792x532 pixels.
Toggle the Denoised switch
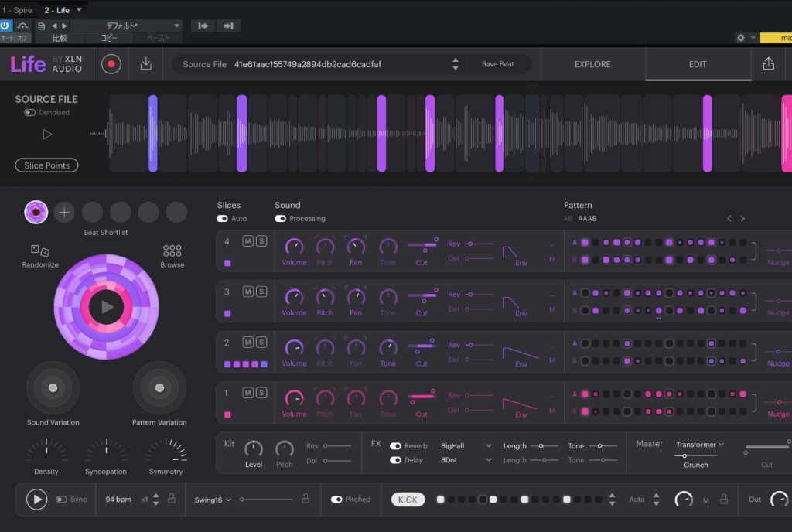29,113
